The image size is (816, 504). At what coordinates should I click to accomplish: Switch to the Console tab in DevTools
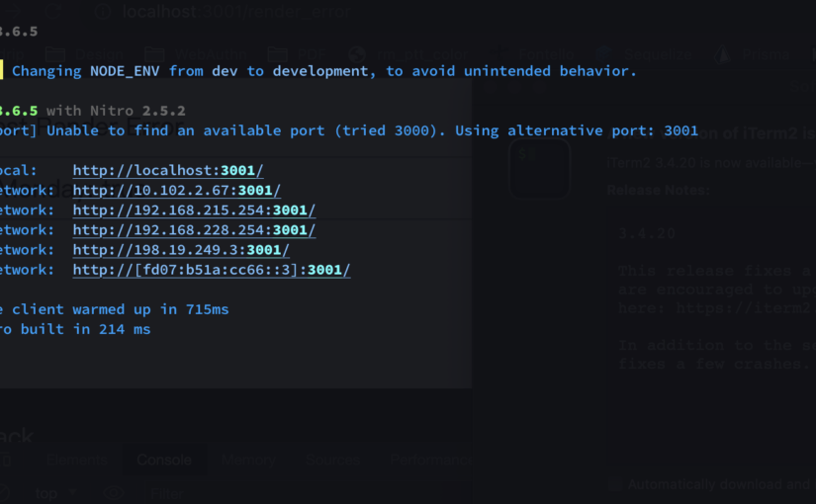click(164, 460)
